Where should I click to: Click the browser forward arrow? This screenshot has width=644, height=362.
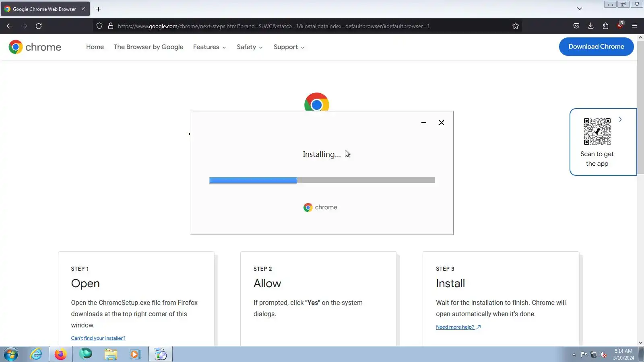point(24,26)
